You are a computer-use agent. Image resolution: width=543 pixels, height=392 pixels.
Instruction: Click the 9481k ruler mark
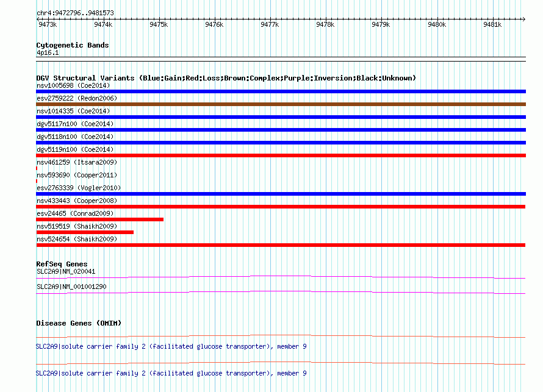pyautogui.click(x=492, y=24)
